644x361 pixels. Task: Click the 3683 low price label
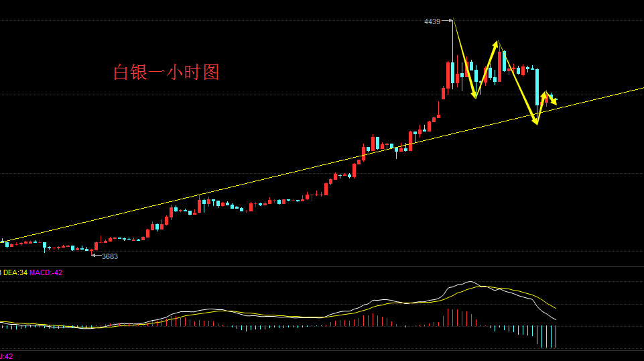click(x=110, y=256)
